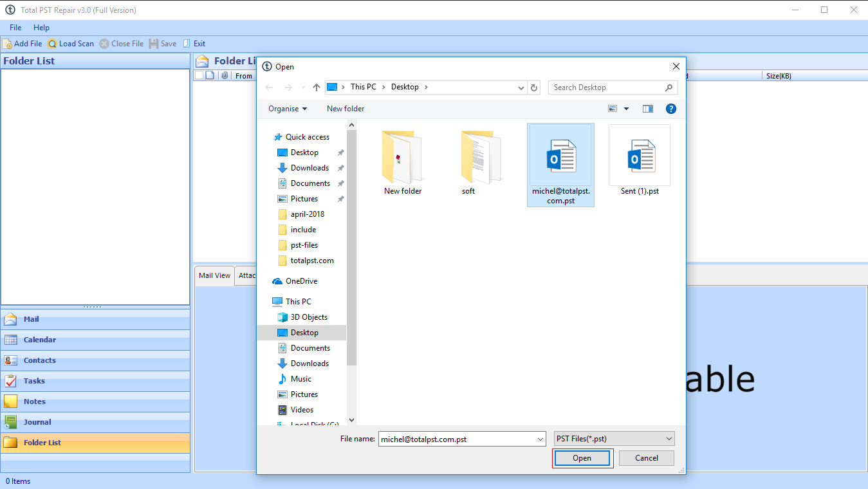Click Load Scan in toolbar
The width and height of the screenshot is (868, 489).
tap(71, 44)
